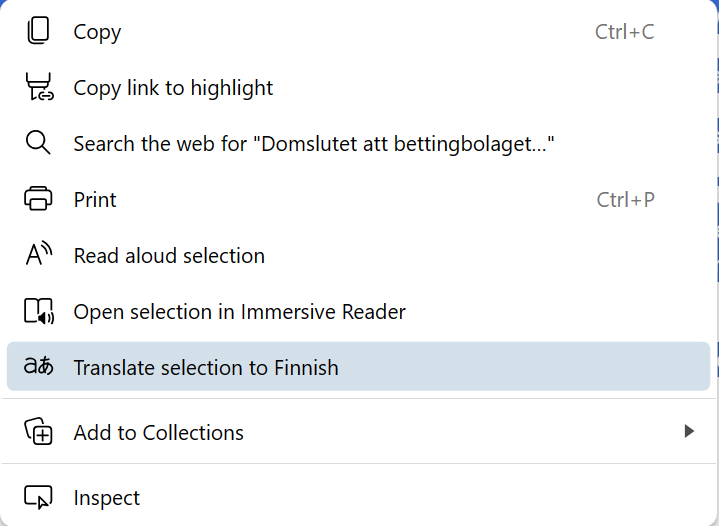Click the printer icon
The width and height of the screenshot is (719, 526).
pyautogui.click(x=38, y=199)
